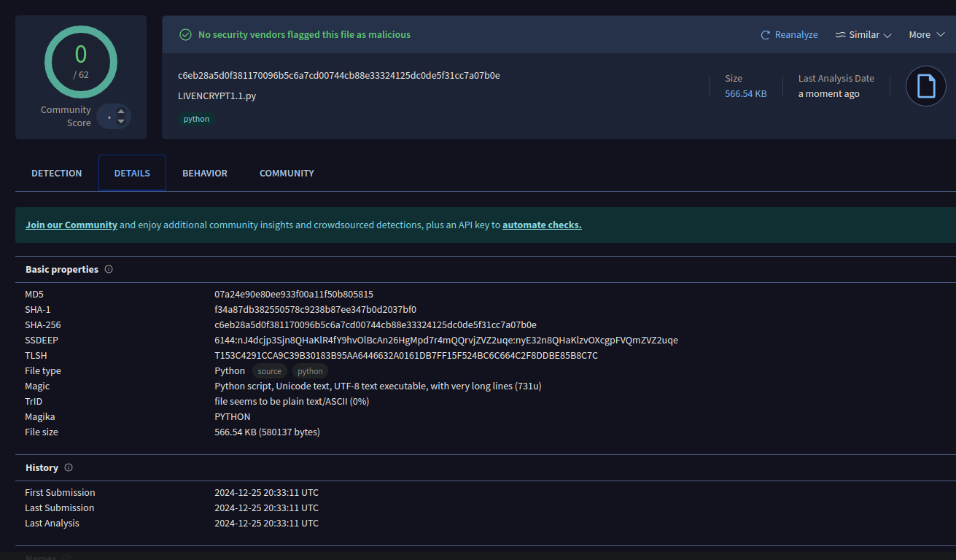Click the SHA-256 value in Basic properties

[376, 324]
